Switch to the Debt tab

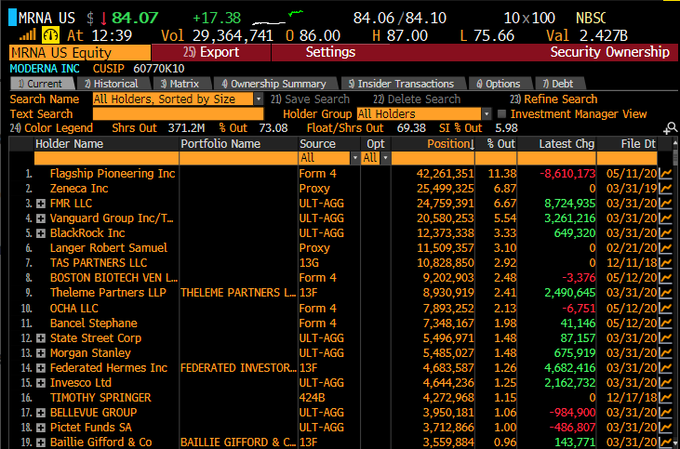559,84
